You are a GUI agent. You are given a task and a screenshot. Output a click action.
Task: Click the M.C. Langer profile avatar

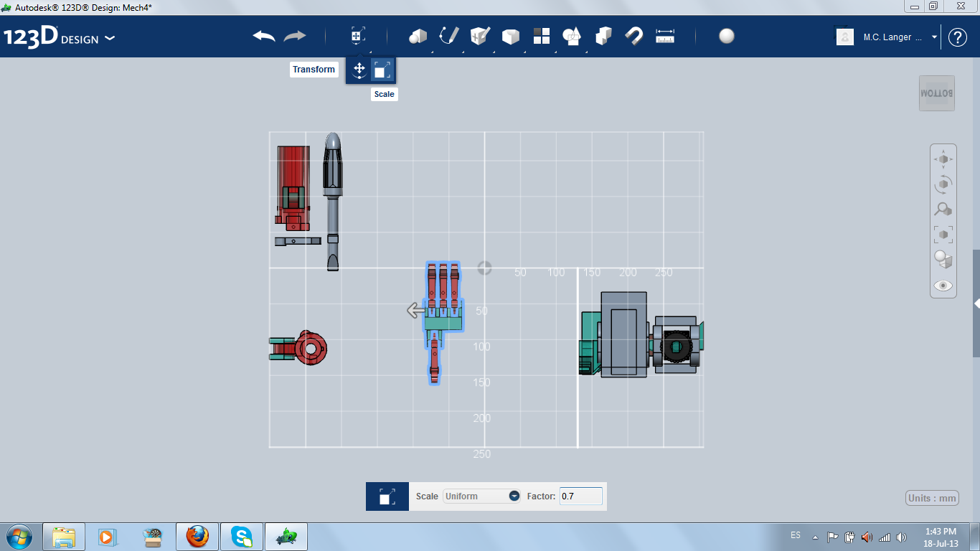(x=845, y=37)
